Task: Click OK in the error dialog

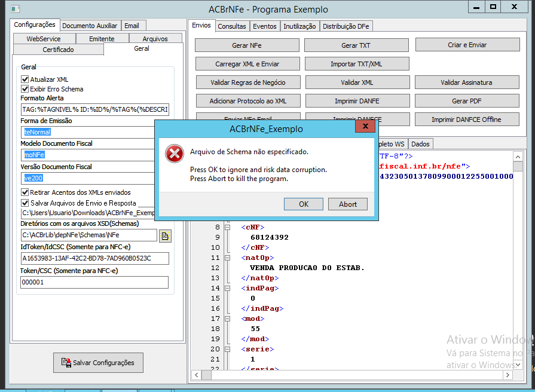Action: (304, 204)
